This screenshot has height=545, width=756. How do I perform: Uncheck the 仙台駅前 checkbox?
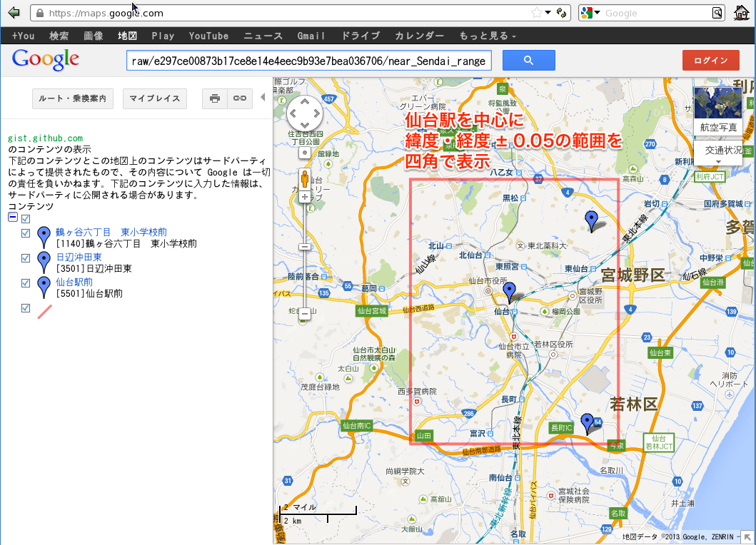point(26,283)
